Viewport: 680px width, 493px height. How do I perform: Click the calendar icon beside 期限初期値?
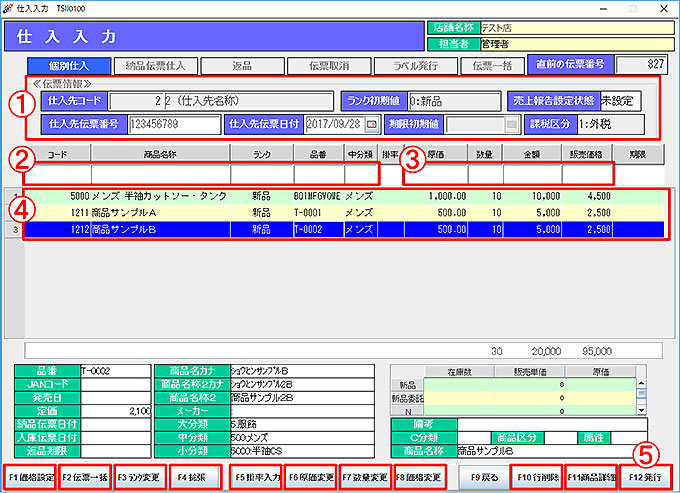click(512, 125)
